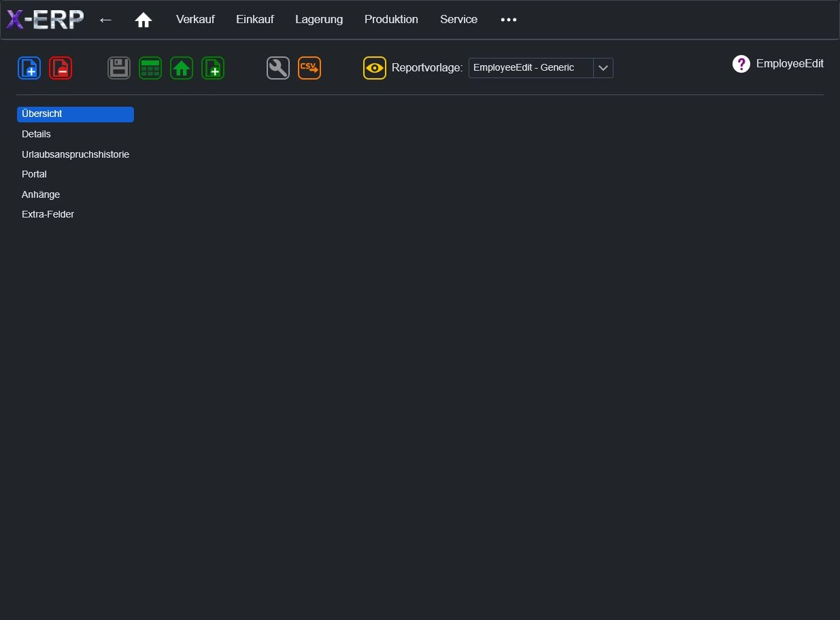
Task: Click the Reportvorlage label
Action: tap(427, 68)
